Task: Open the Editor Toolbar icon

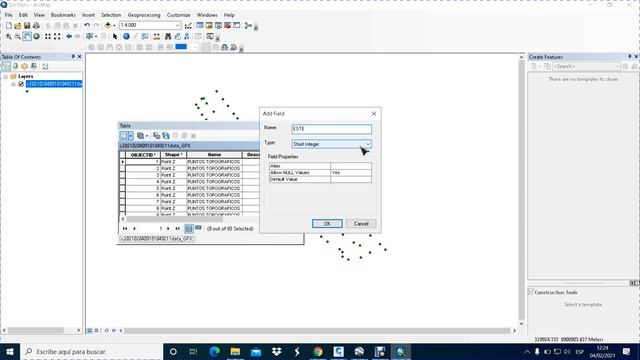Action: [188, 25]
